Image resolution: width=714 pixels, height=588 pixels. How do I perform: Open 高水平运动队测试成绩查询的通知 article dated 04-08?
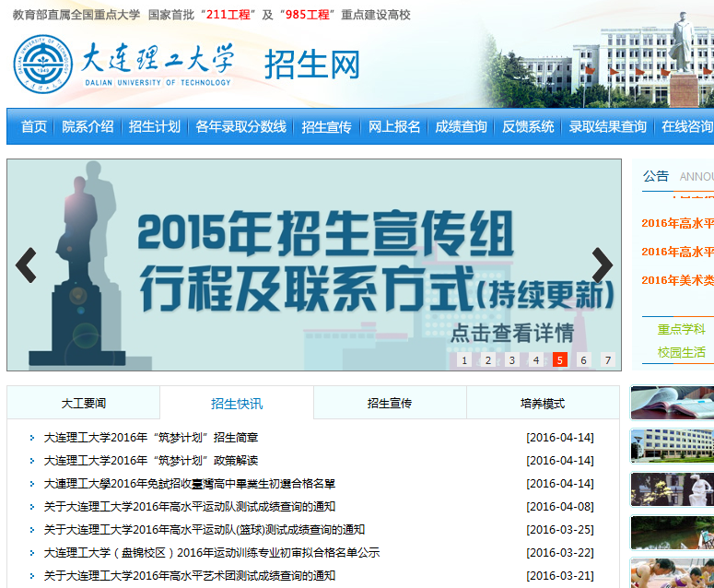point(190,507)
